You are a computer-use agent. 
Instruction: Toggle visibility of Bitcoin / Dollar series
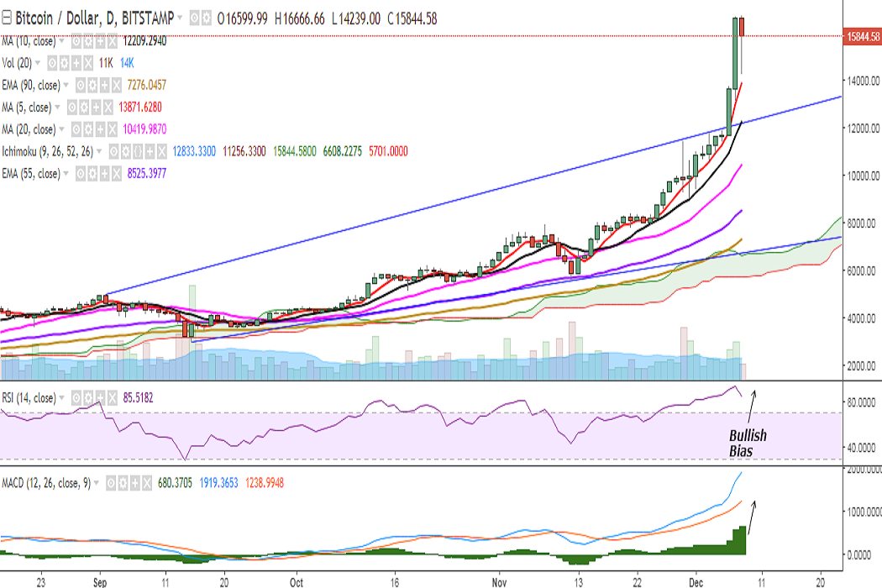(x=195, y=18)
